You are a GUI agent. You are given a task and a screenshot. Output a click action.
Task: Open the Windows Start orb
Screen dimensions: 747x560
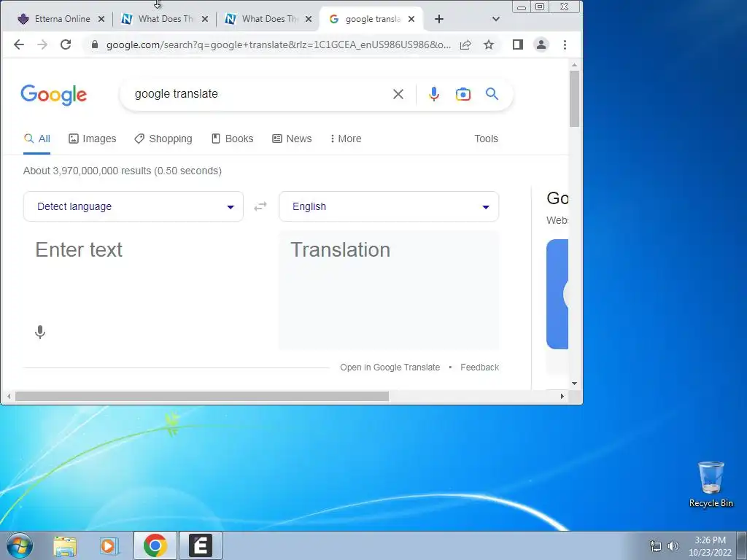(19, 545)
